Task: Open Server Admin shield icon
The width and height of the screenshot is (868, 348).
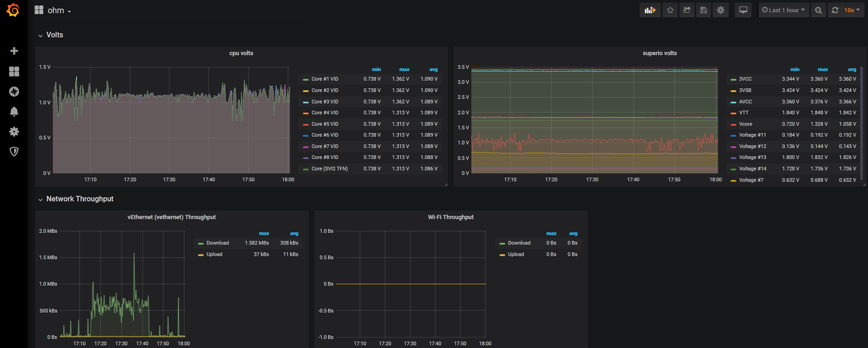Action: 14,152
